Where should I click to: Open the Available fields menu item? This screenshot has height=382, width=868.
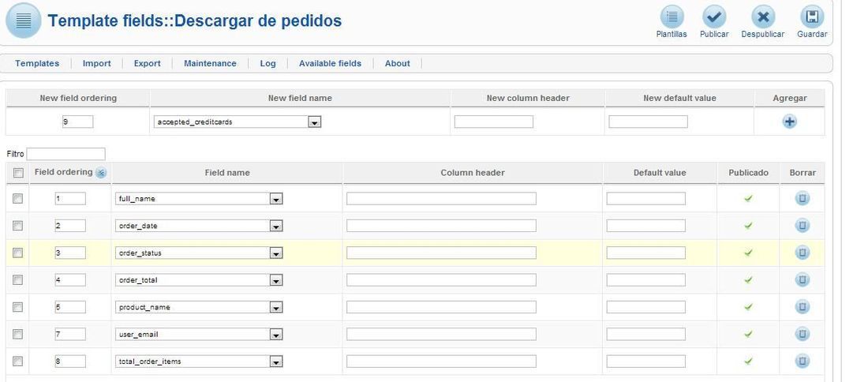click(x=330, y=64)
